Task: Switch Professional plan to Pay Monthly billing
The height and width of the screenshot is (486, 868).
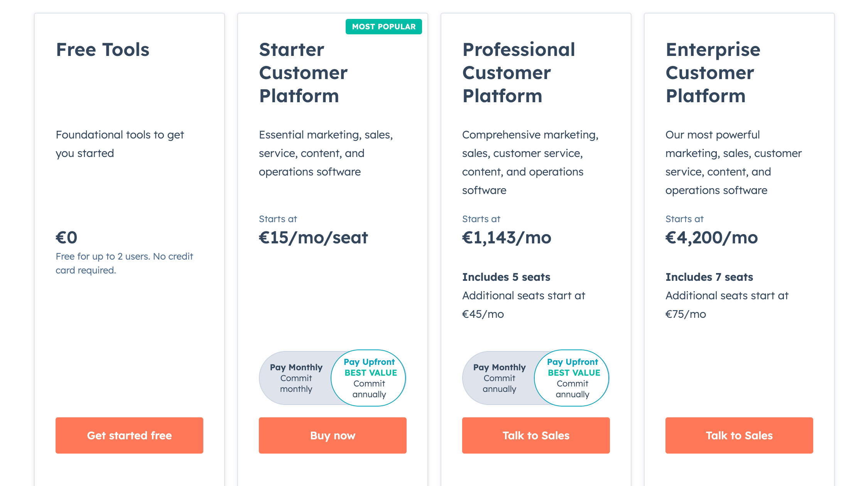Action: (x=499, y=378)
